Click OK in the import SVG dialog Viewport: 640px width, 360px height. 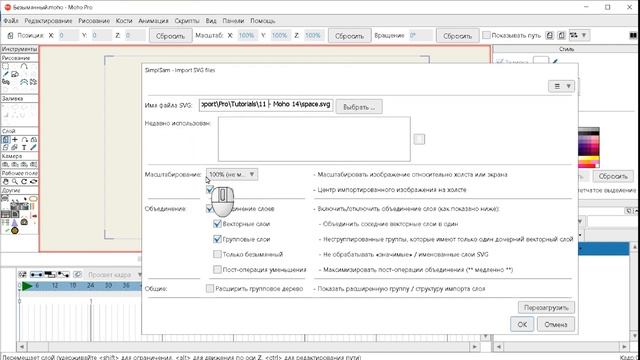[522, 324]
